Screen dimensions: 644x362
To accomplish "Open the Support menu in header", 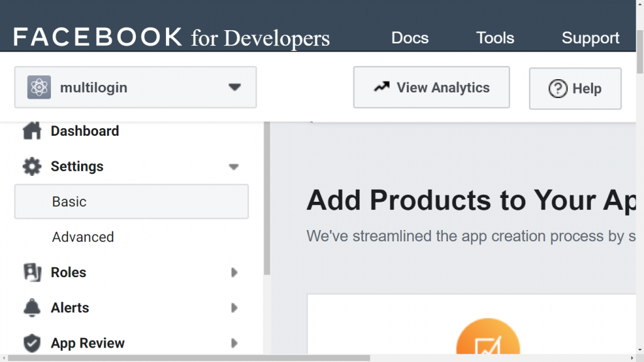I will (590, 38).
